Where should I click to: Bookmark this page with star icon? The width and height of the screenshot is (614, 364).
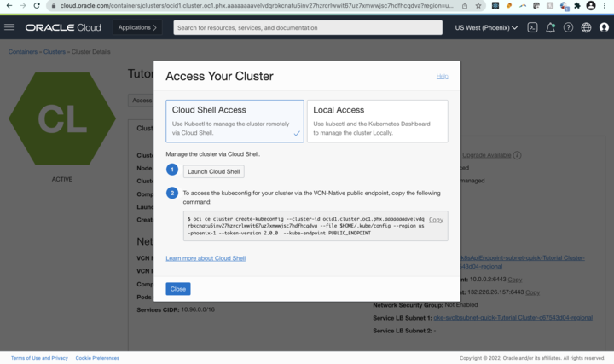click(478, 5)
